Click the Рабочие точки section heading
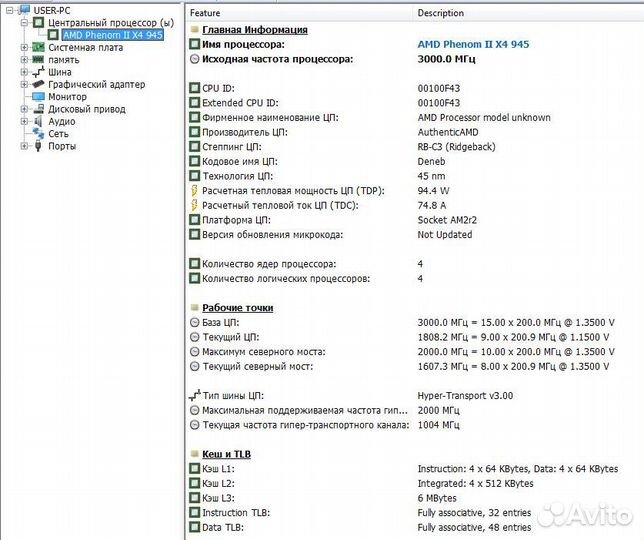Image resolution: width=644 pixels, height=540 pixels. (x=237, y=308)
